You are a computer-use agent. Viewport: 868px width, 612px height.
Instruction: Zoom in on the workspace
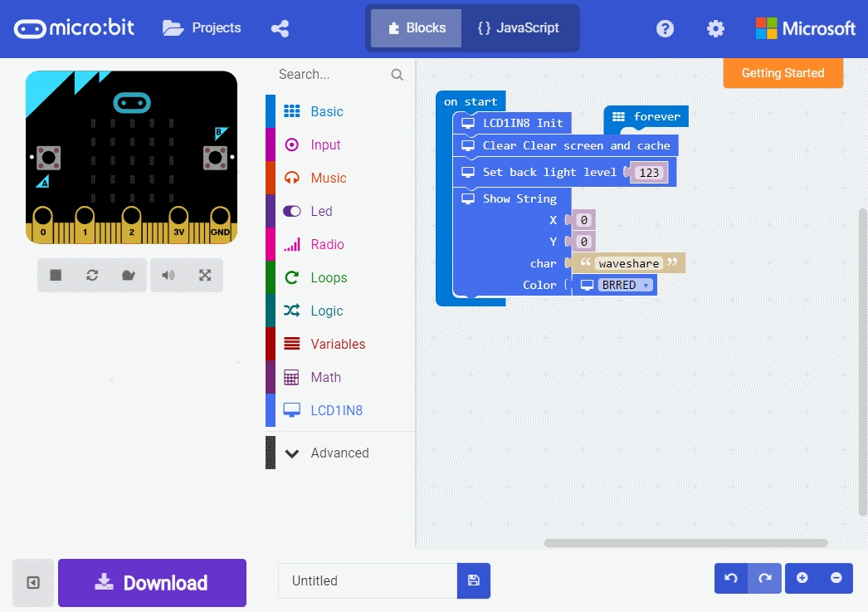tap(802, 578)
